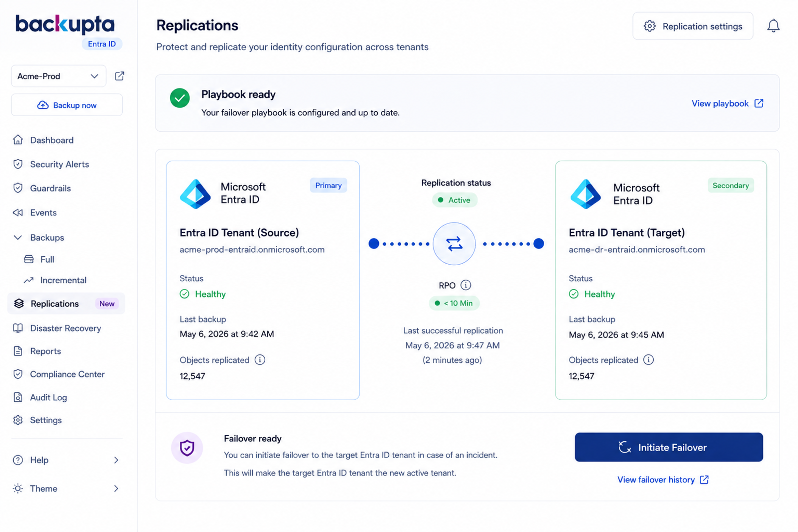Click 'Entra ID Tenant (Source)' heading

point(239,233)
